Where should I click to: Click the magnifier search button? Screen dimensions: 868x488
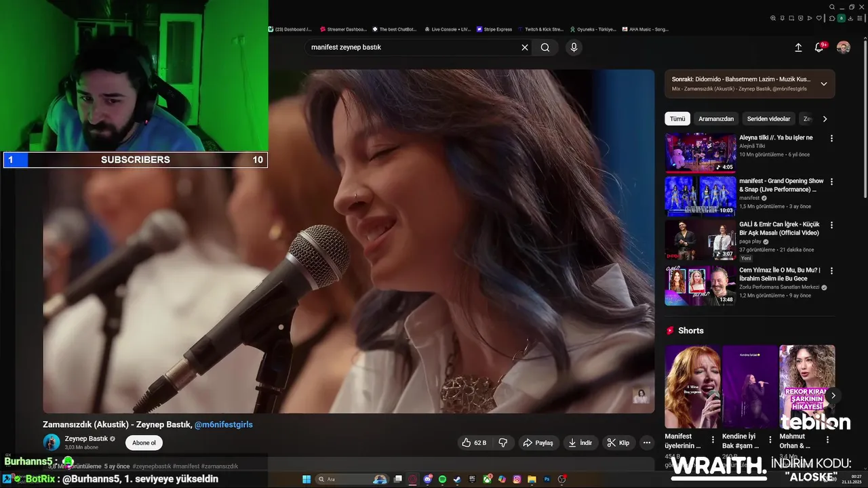click(x=545, y=47)
